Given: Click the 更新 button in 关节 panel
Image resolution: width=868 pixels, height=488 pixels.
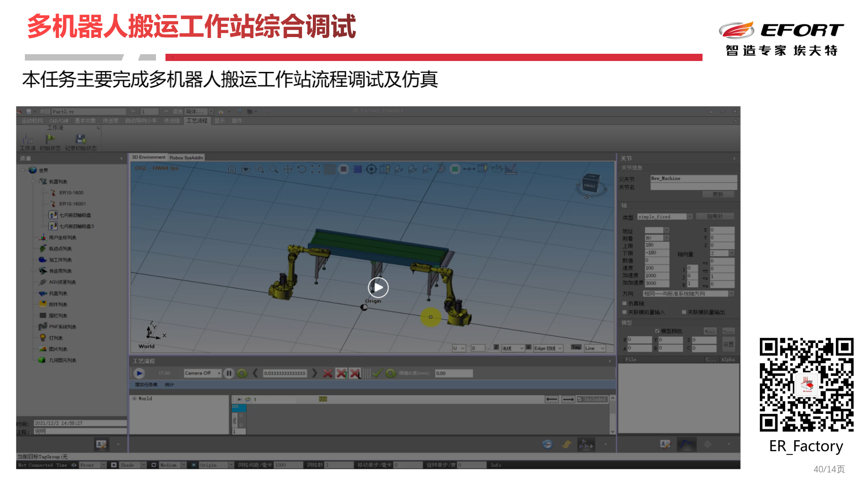Looking at the screenshot, I should pos(719,194).
